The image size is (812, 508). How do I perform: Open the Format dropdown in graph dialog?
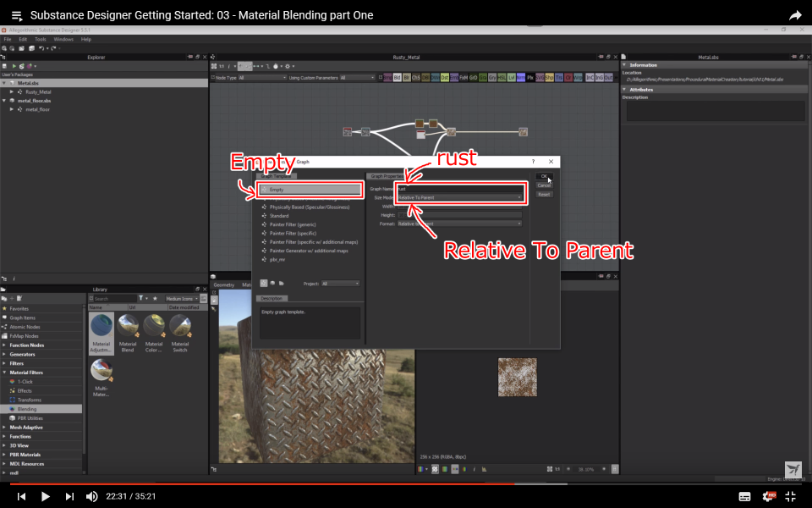[x=460, y=224]
